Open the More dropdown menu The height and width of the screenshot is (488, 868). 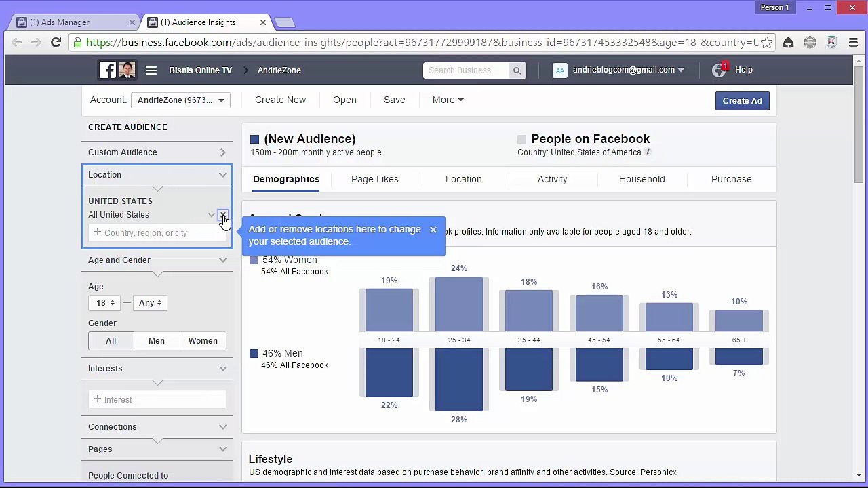pos(448,100)
